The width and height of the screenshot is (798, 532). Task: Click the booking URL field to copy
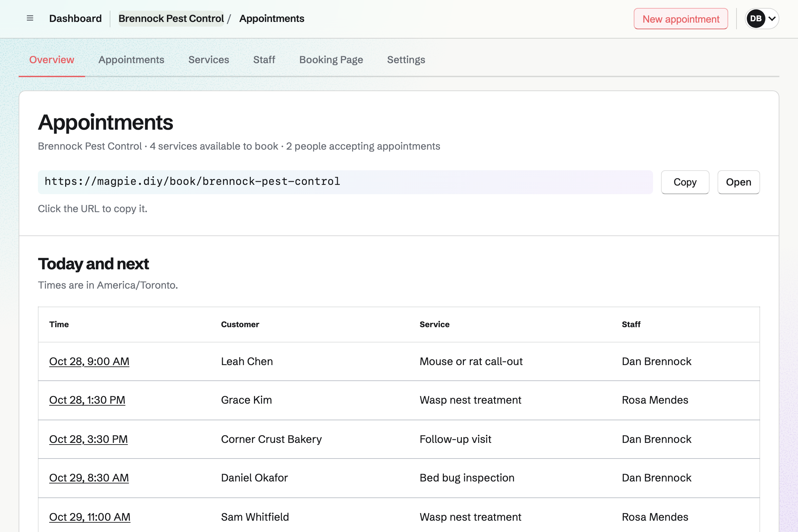tap(345, 182)
